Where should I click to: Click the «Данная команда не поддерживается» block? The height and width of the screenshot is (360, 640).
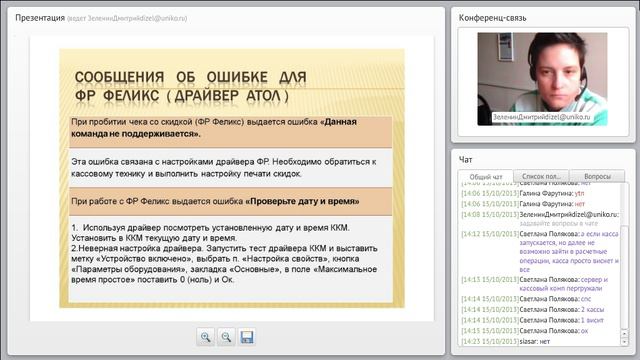[231, 131]
